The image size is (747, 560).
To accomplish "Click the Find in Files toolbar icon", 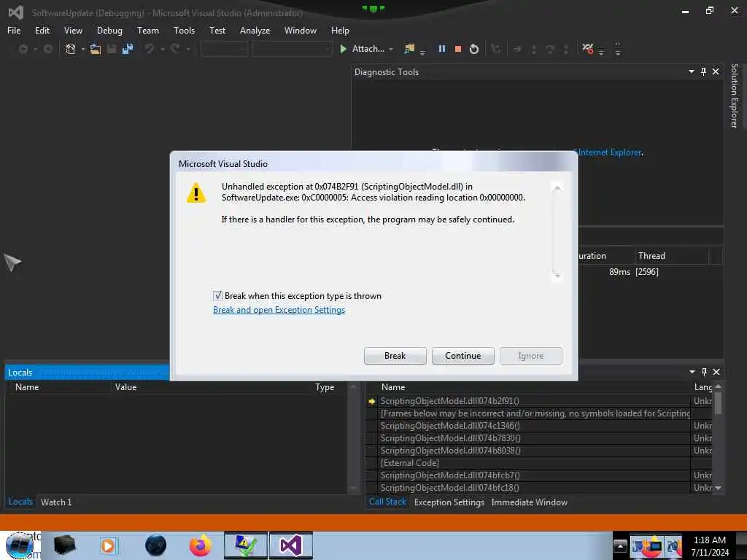I will click(x=409, y=49).
